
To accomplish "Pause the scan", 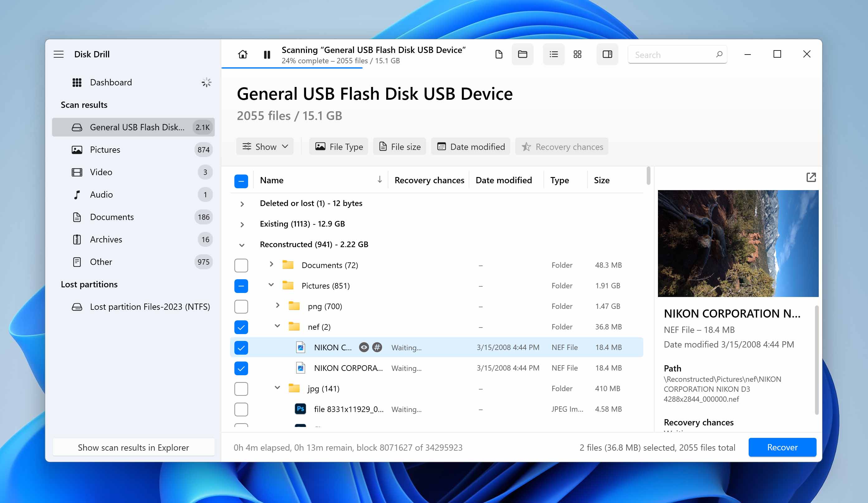I will [267, 55].
